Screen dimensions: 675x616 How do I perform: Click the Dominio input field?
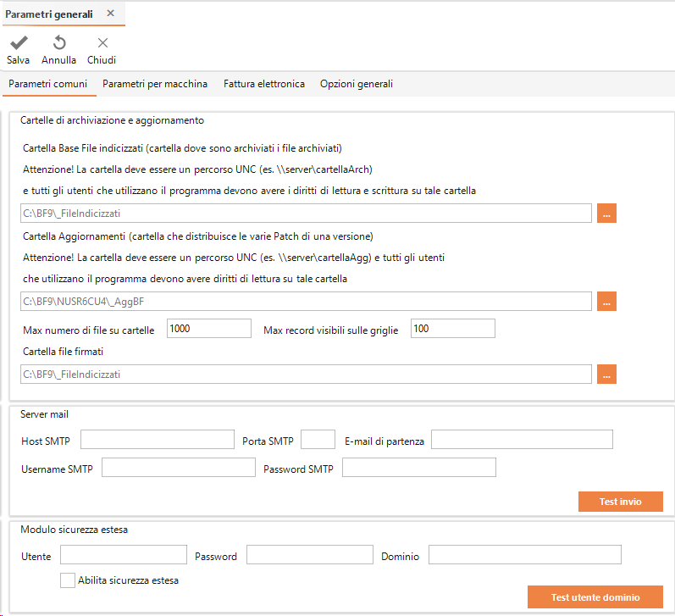tap(525, 555)
